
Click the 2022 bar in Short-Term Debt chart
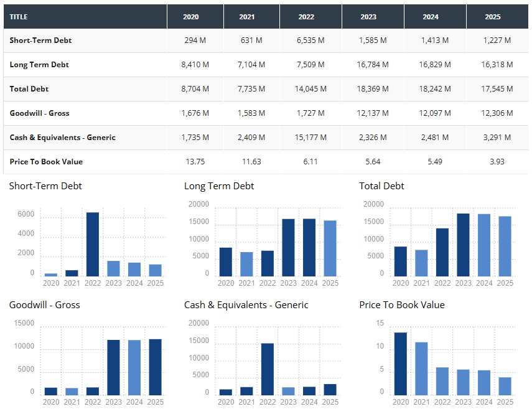(93, 245)
